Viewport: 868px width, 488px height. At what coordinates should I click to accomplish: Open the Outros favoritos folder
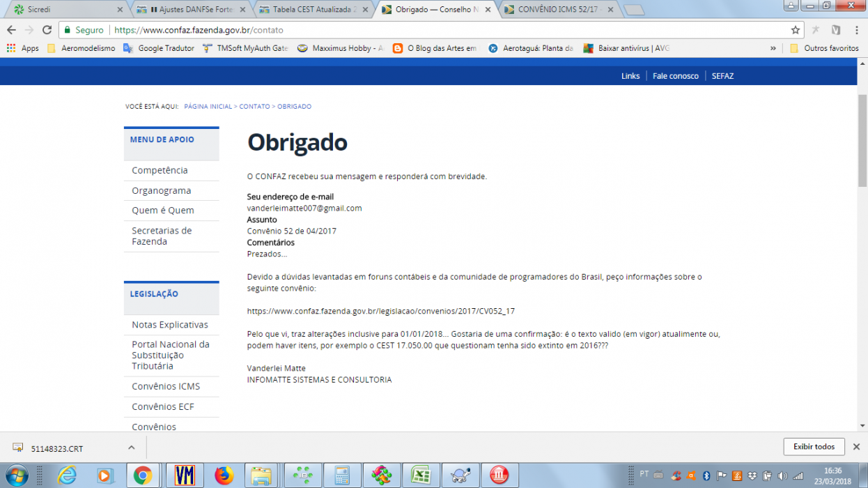(x=824, y=48)
